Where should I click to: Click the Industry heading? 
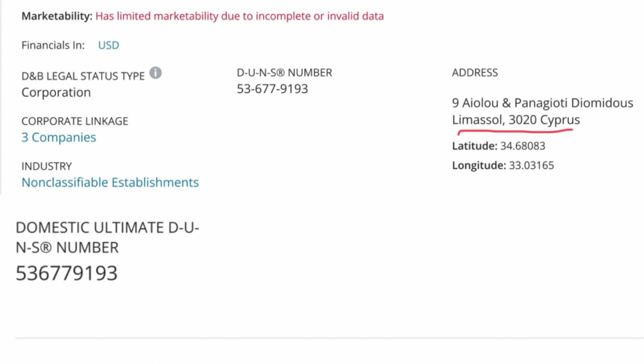pos(46,166)
